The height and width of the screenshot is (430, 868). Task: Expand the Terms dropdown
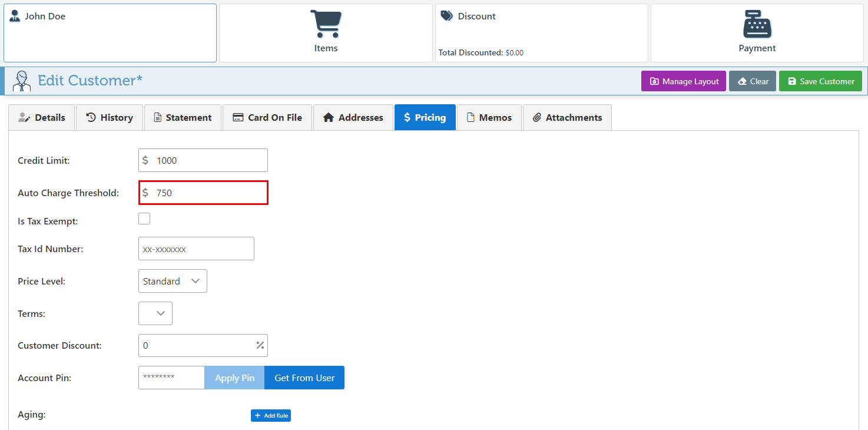pyautogui.click(x=155, y=313)
